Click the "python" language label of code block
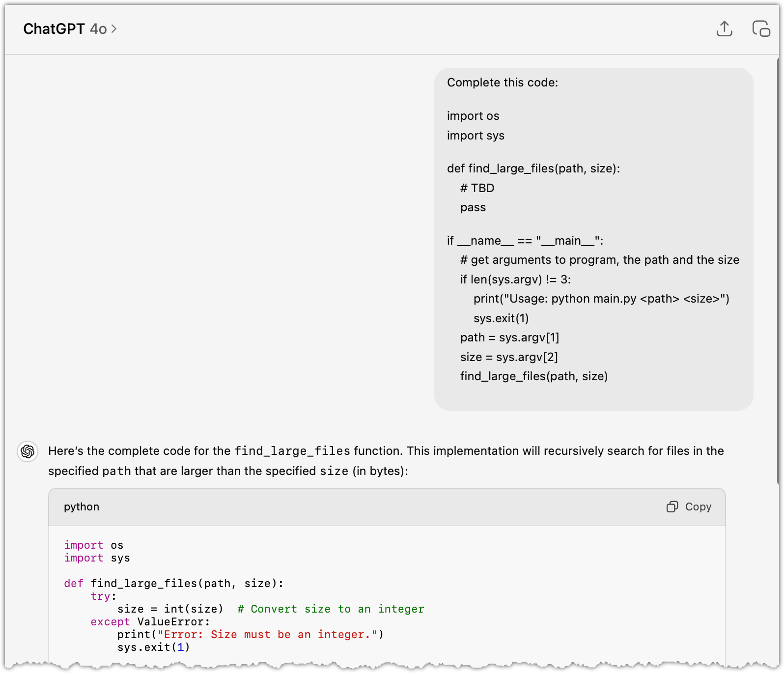784x674 pixels. tap(82, 506)
